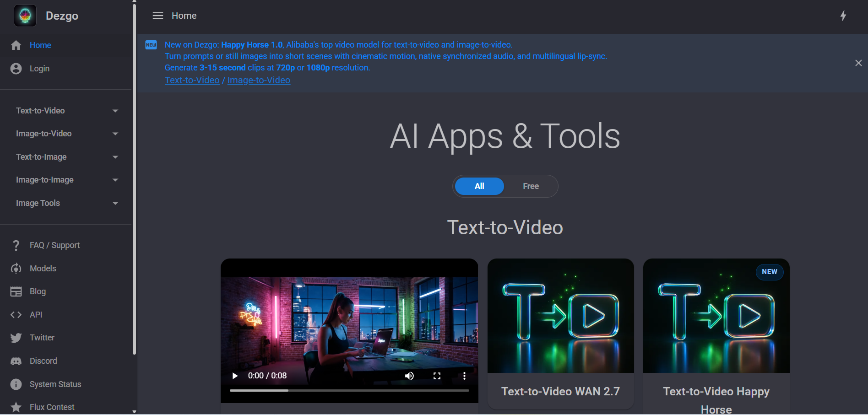Screen dimensions: 868x415
Task: Open the Login page from sidebar
Action: pos(66,69)
